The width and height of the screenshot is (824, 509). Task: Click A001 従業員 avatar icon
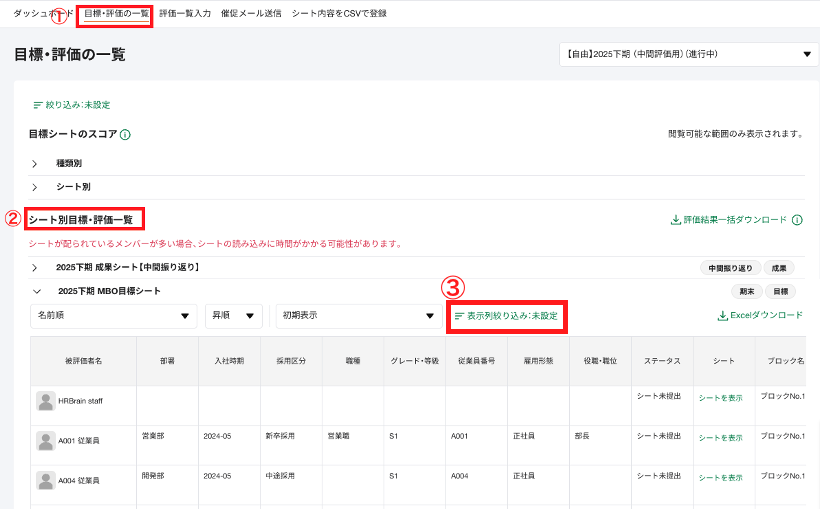(46, 441)
